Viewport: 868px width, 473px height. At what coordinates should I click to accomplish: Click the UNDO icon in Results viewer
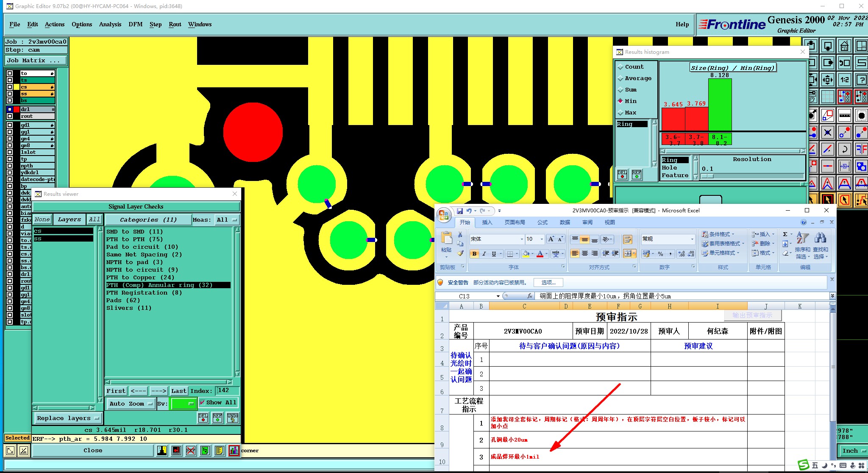click(232, 418)
